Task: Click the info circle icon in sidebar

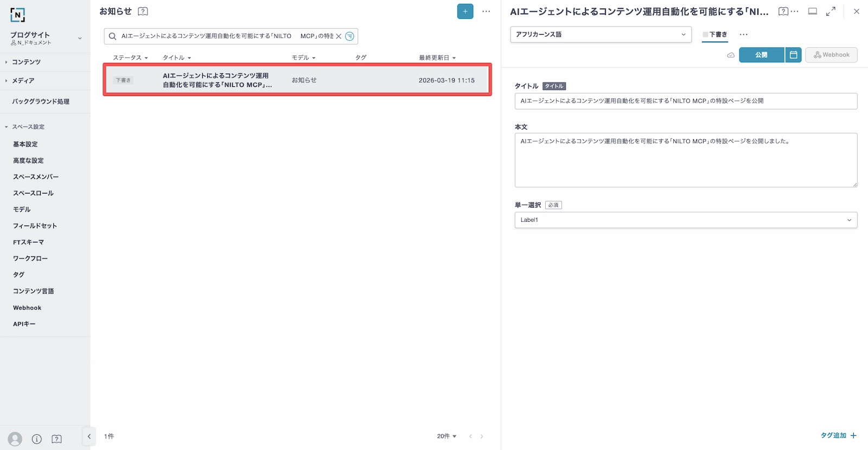Action: (x=37, y=439)
